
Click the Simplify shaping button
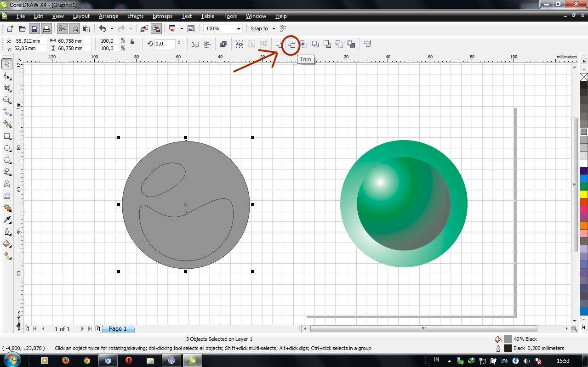(315, 44)
